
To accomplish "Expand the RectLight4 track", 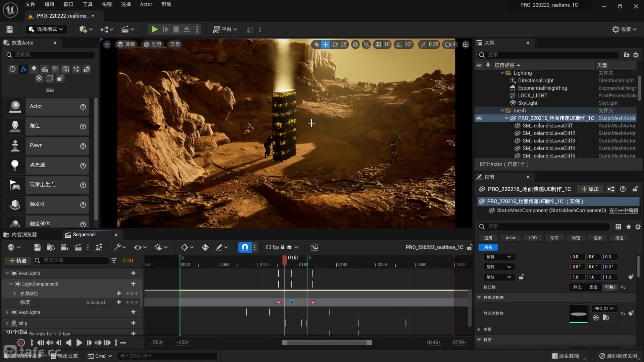I will pyautogui.click(x=7, y=312).
